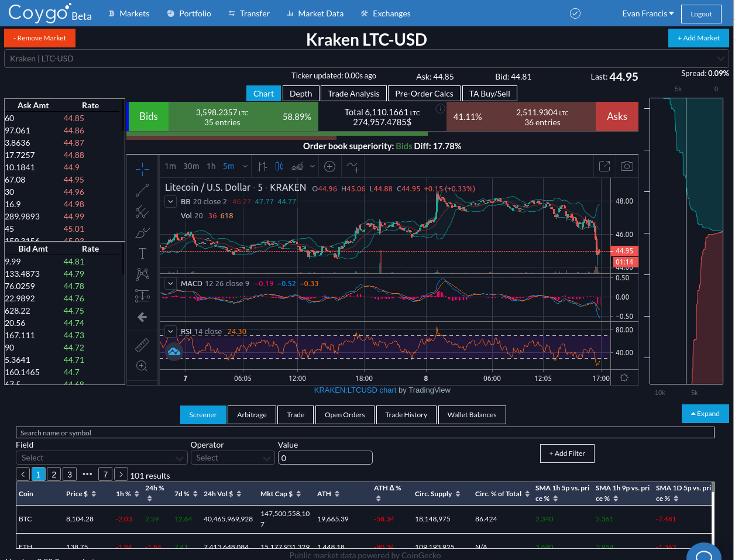Go to next screener results page
The width and height of the screenshot is (735, 560).
pyautogui.click(x=121, y=474)
